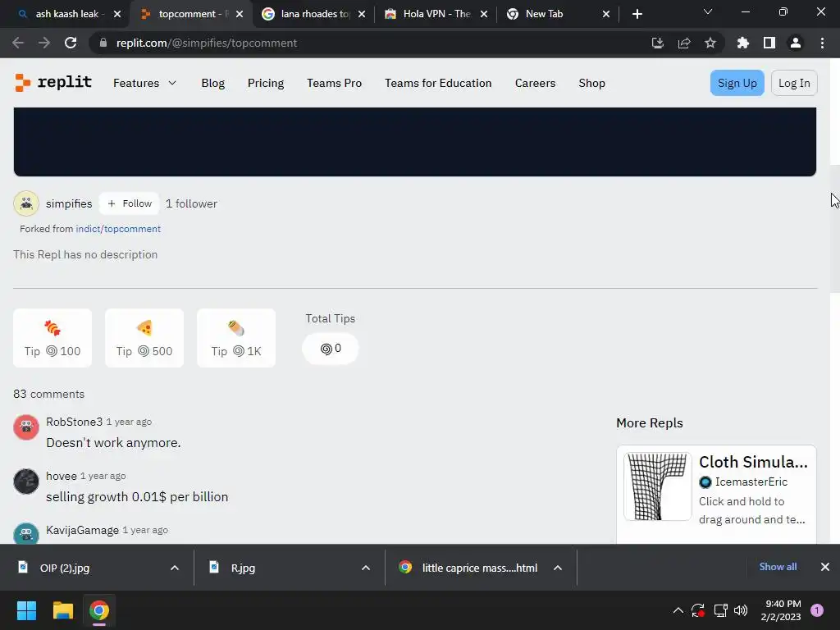Tip 1K cycles with burrito
Viewport: 840px width, 630px height.
(236, 338)
